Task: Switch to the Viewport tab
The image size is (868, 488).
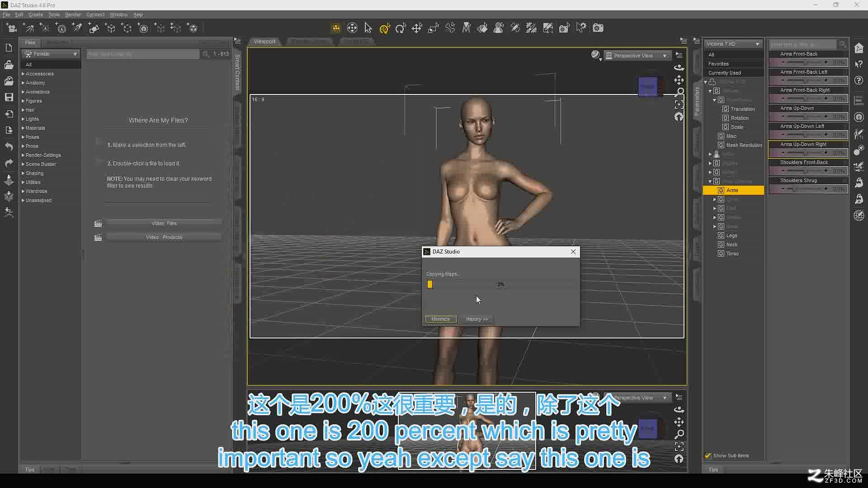Action: click(x=264, y=42)
